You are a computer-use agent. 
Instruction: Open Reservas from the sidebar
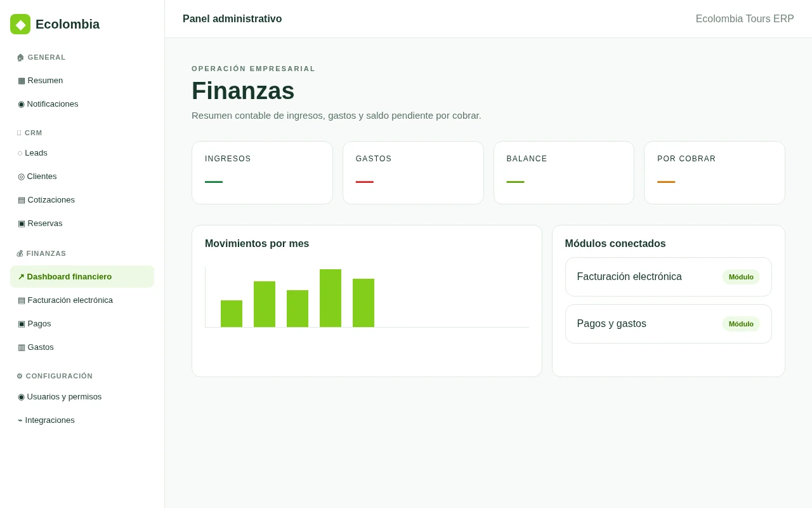pyautogui.click(x=82, y=224)
